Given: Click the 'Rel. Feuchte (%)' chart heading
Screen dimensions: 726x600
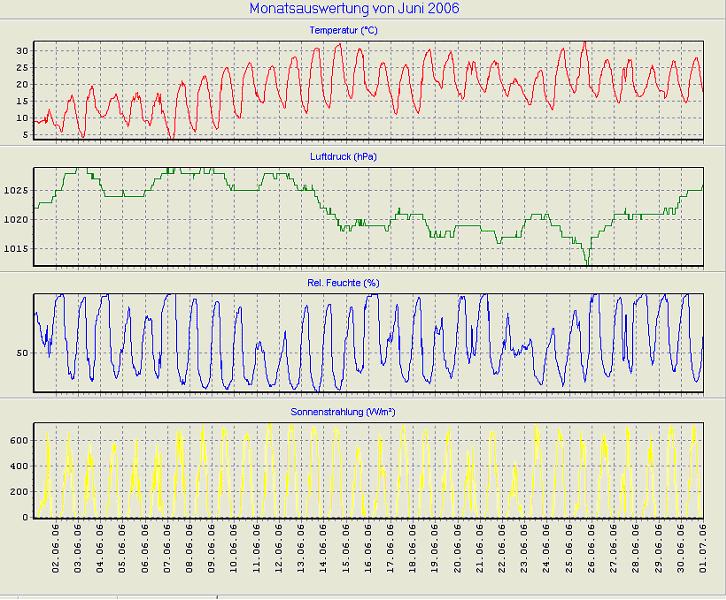Looking at the screenshot, I should point(344,283).
